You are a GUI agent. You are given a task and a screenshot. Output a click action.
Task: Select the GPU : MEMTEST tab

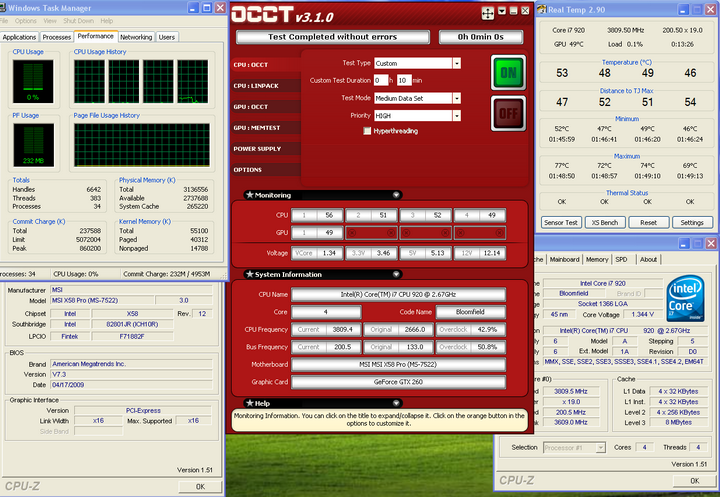pyautogui.click(x=266, y=128)
